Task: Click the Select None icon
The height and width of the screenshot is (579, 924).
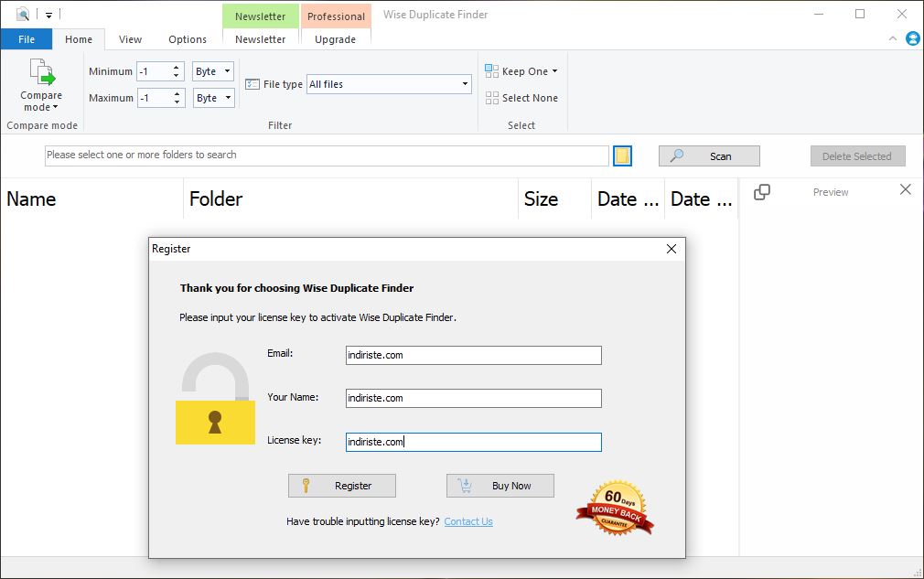Action: [x=491, y=98]
